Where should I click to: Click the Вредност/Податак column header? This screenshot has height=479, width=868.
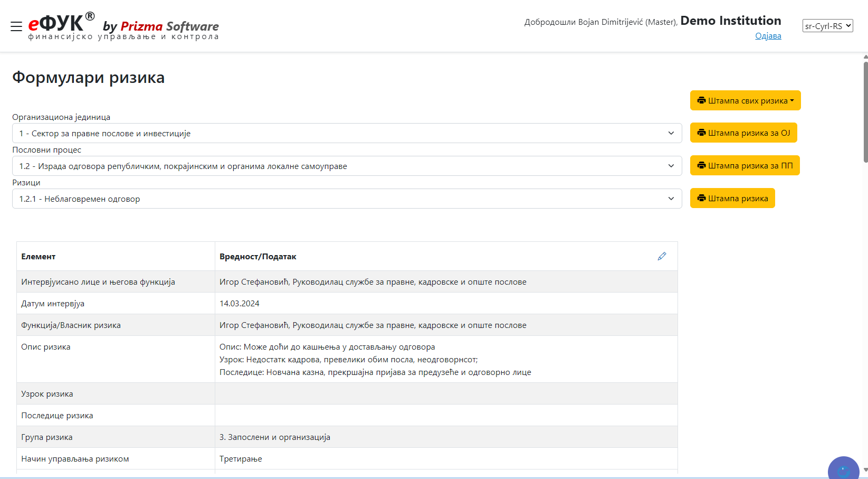point(258,256)
